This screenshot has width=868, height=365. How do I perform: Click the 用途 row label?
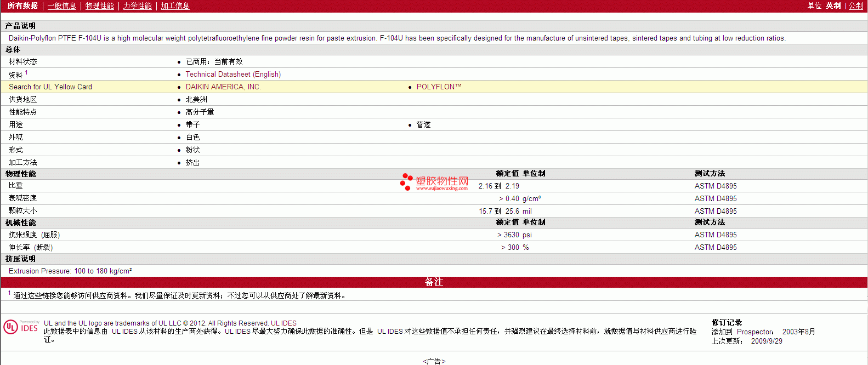click(x=16, y=124)
